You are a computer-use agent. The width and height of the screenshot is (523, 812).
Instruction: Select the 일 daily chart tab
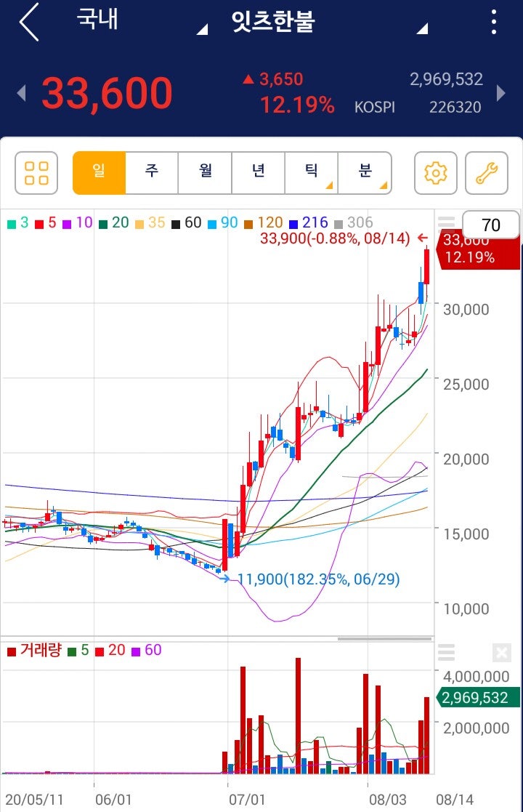[100, 173]
